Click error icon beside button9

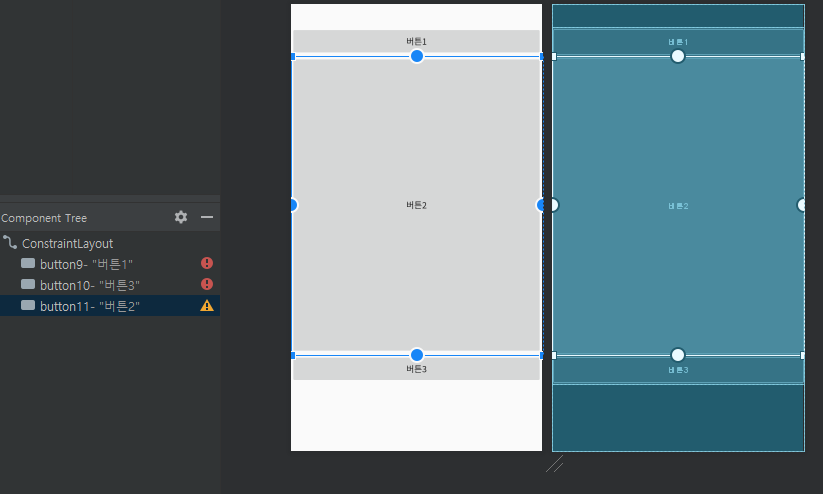point(207,263)
